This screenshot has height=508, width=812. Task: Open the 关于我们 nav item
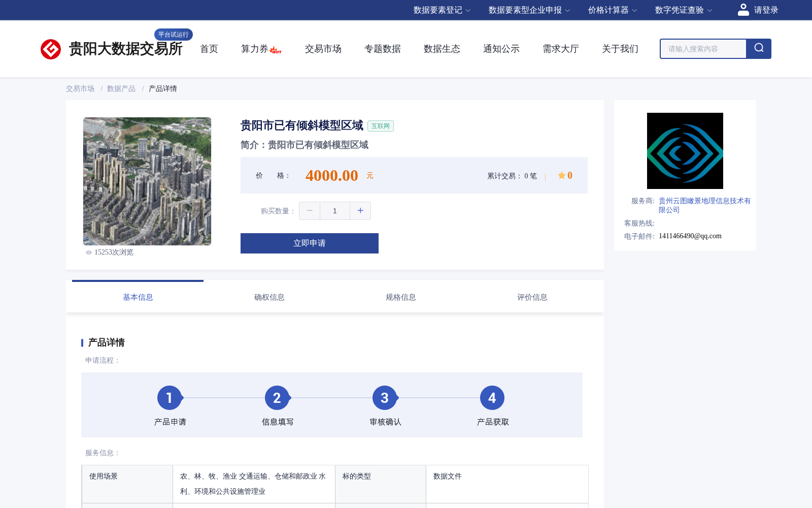pyautogui.click(x=620, y=49)
